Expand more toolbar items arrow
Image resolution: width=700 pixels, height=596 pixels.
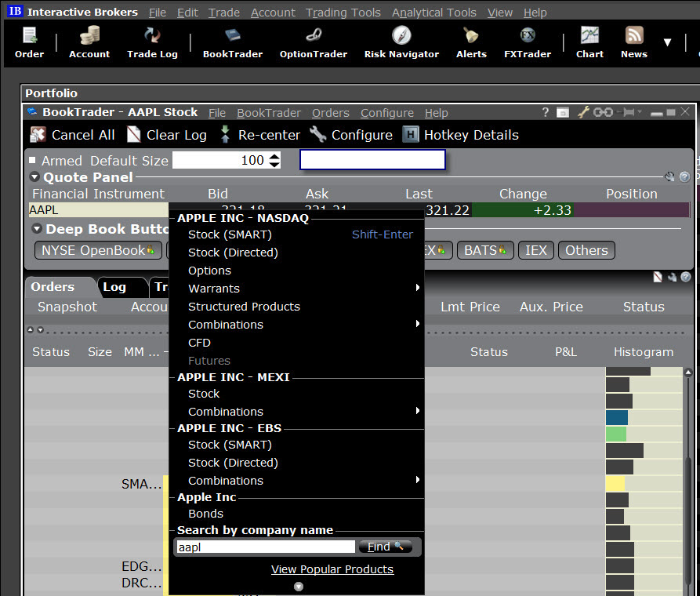pos(667,42)
